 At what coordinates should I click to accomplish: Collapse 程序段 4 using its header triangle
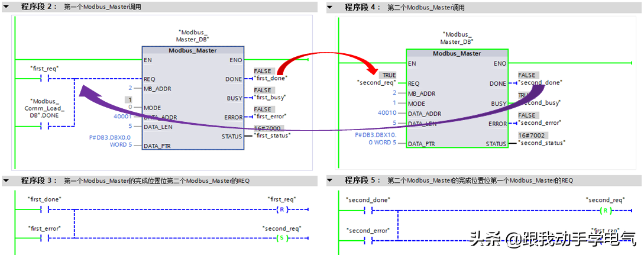click(330, 7)
